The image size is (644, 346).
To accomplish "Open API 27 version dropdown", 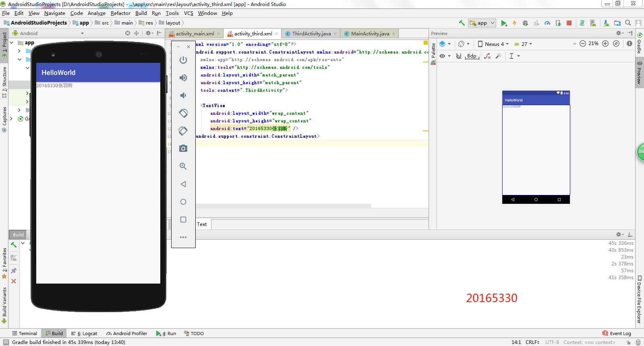I will (523, 44).
